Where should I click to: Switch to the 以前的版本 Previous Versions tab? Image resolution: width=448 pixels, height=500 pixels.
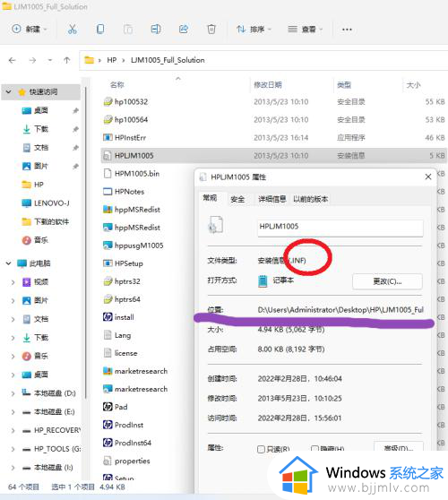coord(311,199)
